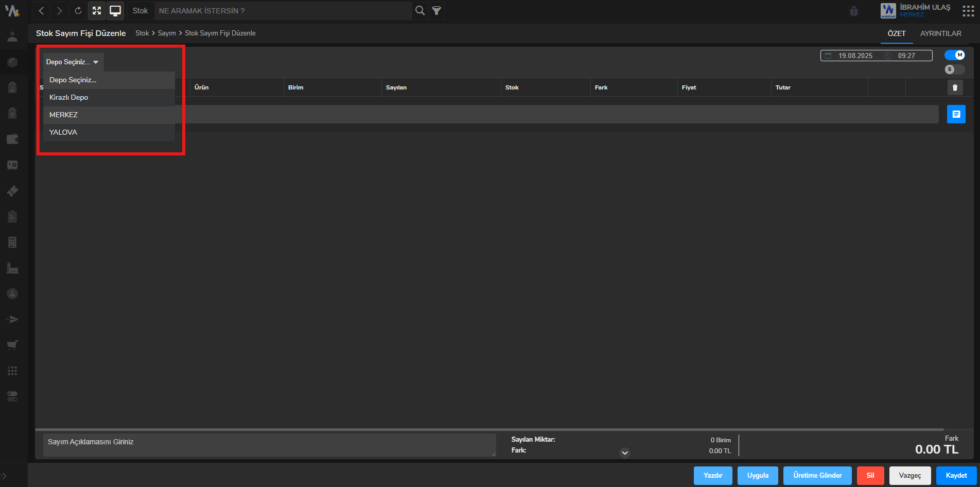Click the red Sil button
The image size is (980, 487).
click(870, 476)
